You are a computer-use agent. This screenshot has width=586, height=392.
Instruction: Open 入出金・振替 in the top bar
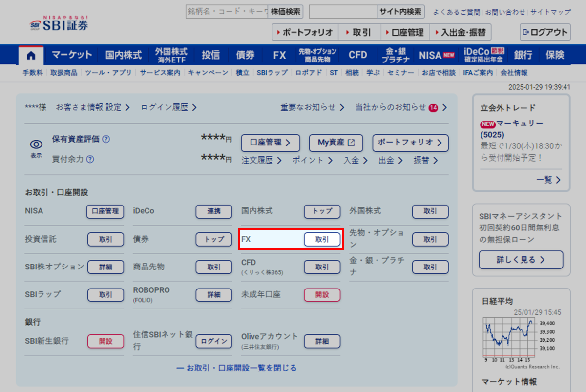pos(460,32)
